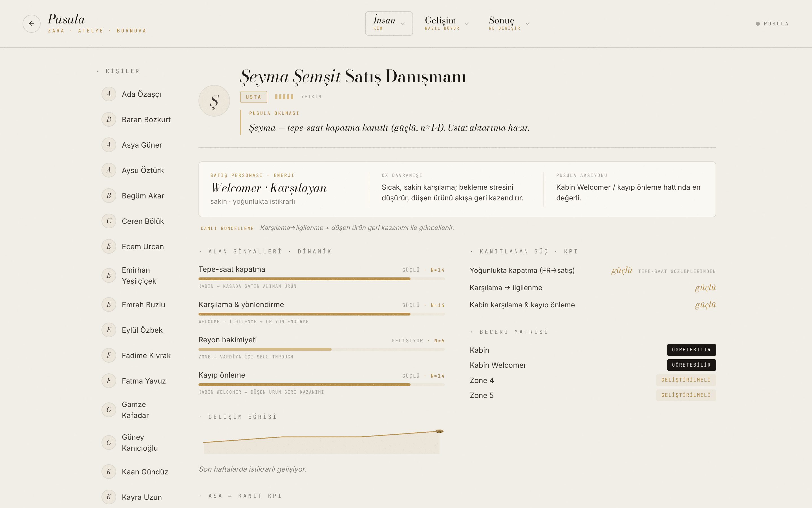
Task: Click the Kişiler sidebar heading
Action: 122,71
